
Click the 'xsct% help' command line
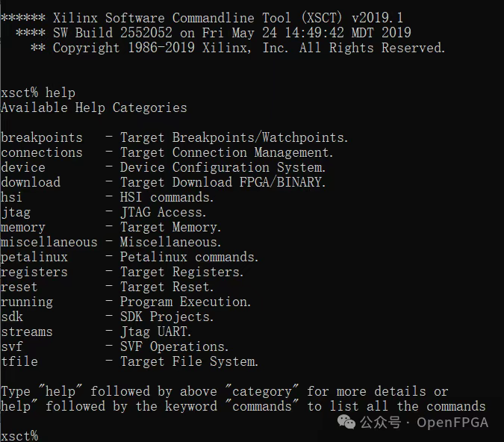pos(38,93)
